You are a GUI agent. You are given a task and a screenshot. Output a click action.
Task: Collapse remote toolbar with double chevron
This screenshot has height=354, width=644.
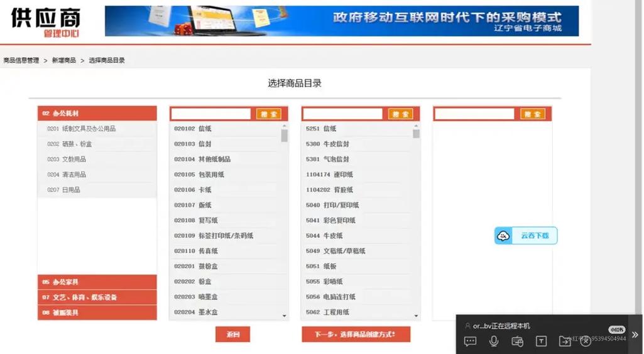pyautogui.click(x=635, y=335)
